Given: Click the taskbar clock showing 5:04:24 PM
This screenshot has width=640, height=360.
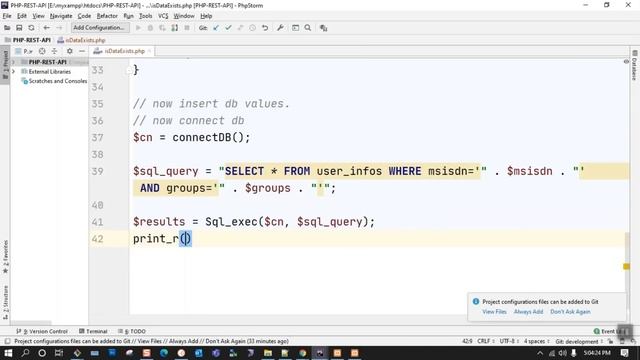Looking at the screenshot, I should click(597, 353).
